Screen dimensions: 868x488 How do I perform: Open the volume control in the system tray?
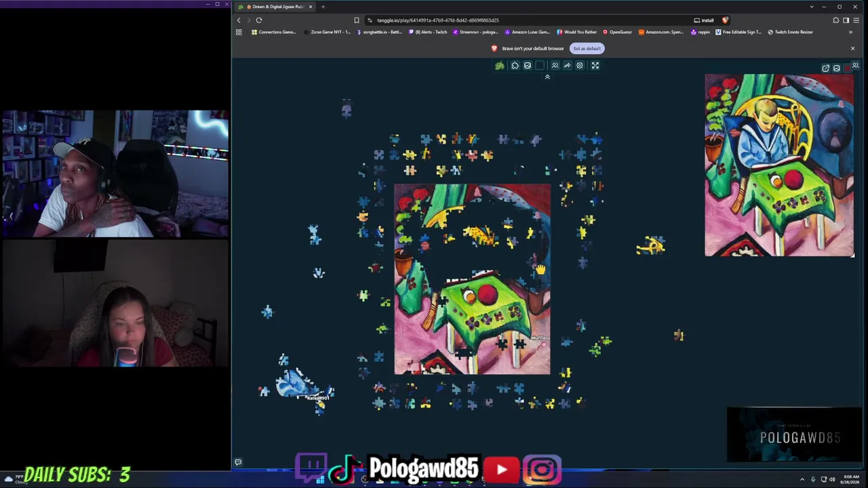832,479
